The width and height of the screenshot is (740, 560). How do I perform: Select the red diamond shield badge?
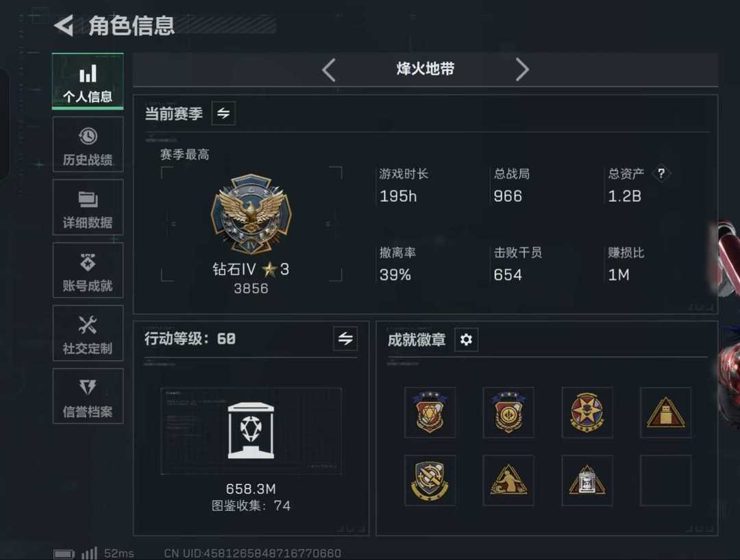click(430, 412)
